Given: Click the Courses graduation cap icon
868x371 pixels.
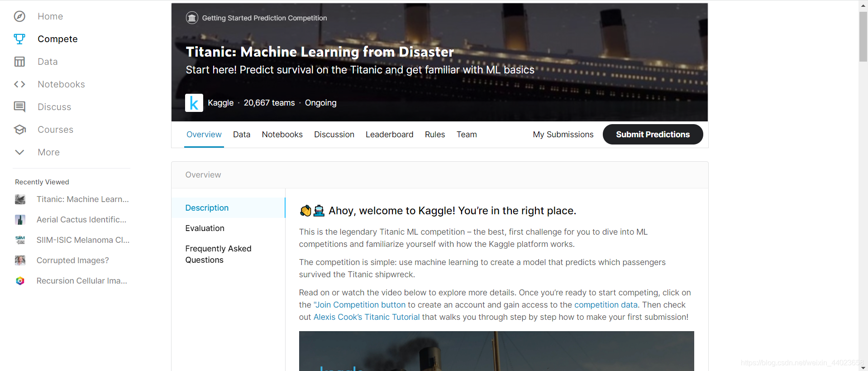Looking at the screenshot, I should 19,130.
